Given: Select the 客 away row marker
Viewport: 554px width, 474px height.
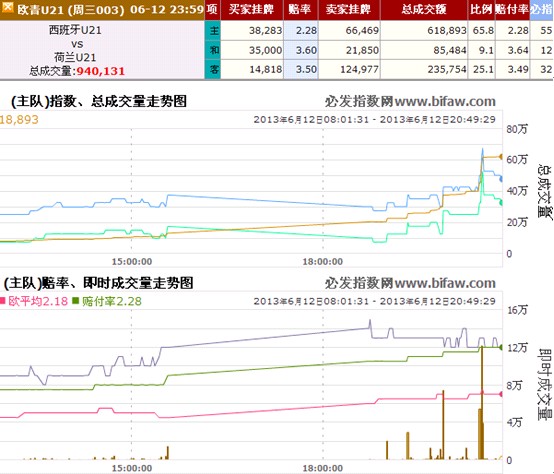Looking at the screenshot, I should (213, 69).
